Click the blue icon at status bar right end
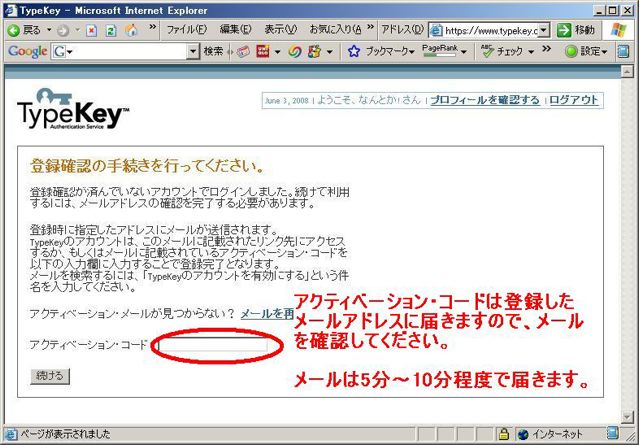This screenshot has height=445, width=639. point(612,433)
